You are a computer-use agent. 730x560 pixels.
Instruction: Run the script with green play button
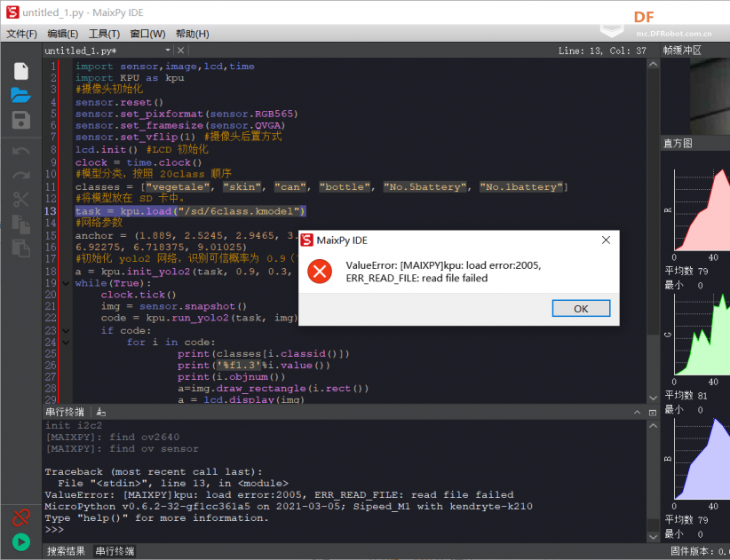[x=21, y=542]
